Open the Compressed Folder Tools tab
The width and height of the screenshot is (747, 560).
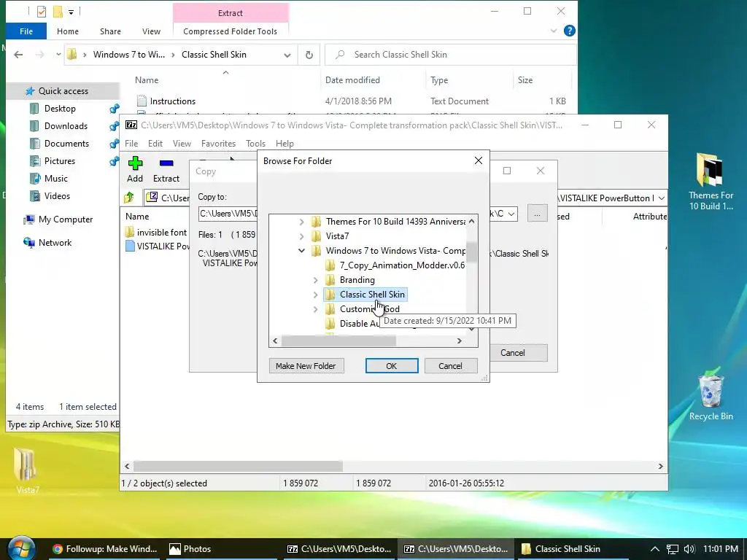(230, 31)
